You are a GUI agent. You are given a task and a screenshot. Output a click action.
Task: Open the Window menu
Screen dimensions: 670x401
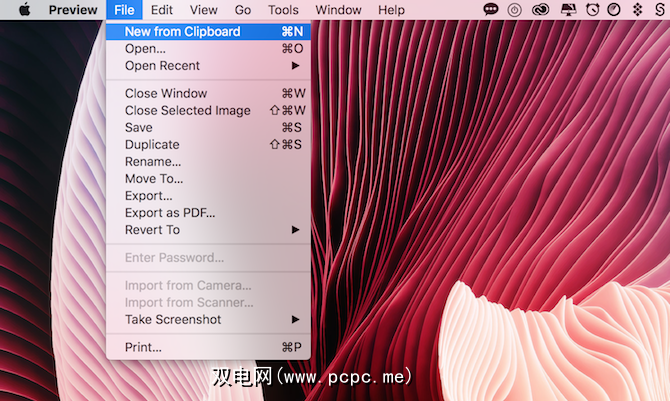coord(338,9)
